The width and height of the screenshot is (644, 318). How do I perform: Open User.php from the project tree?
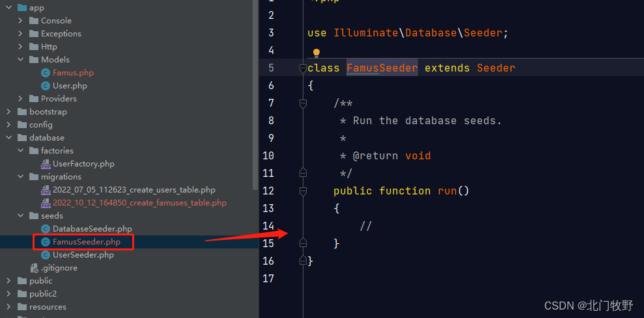coord(70,86)
